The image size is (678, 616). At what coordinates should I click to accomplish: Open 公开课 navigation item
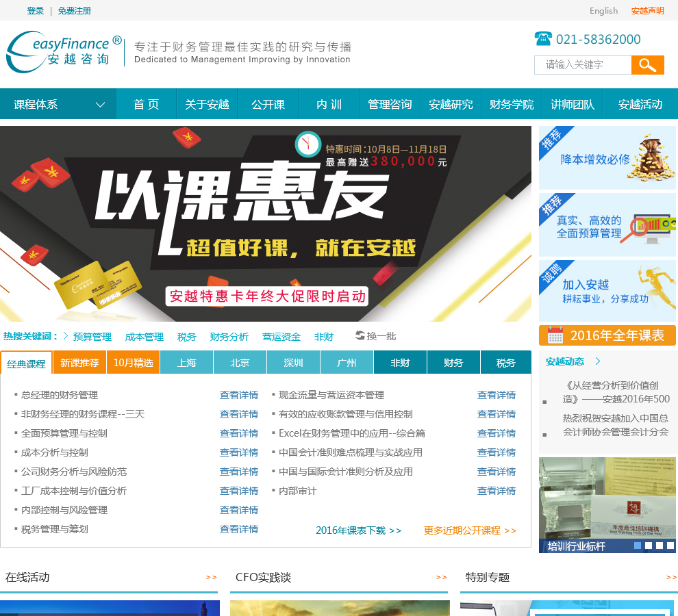(268, 104)
